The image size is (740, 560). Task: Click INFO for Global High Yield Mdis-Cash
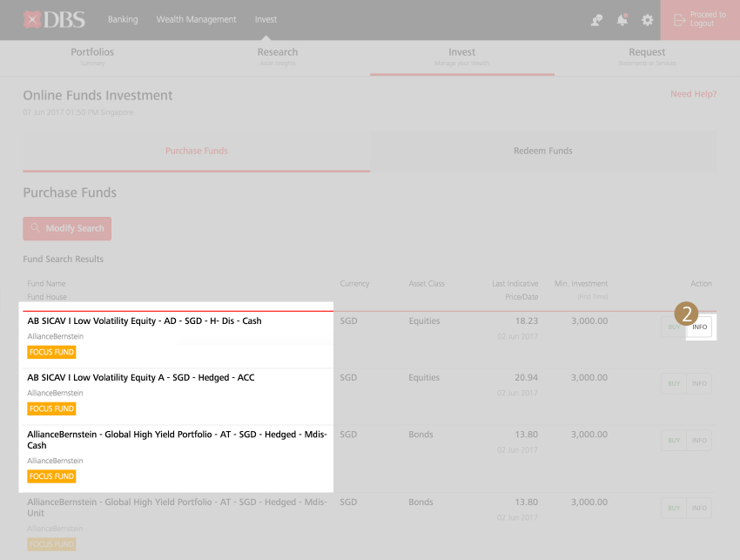click(699, 441)
